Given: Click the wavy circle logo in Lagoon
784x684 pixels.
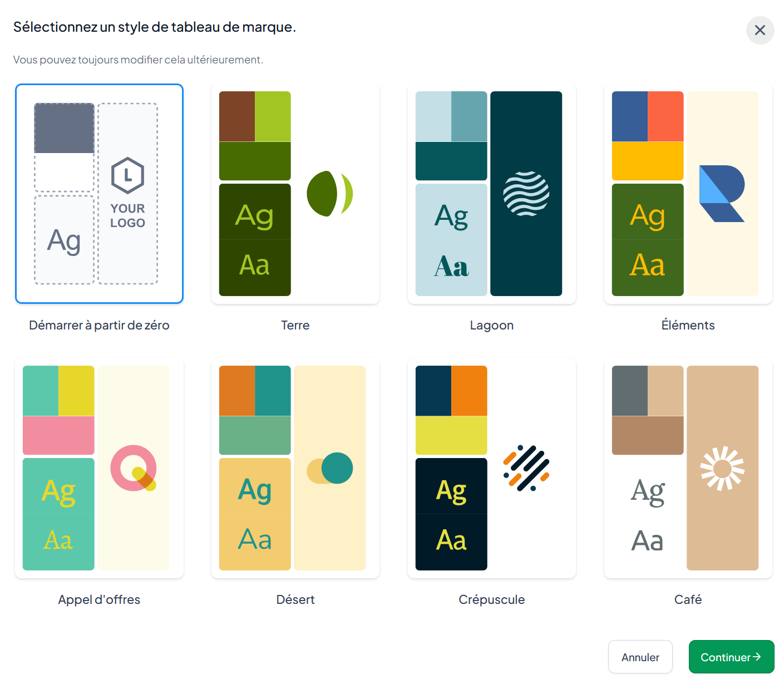Looking at the screenshot, I should point(526,194).
